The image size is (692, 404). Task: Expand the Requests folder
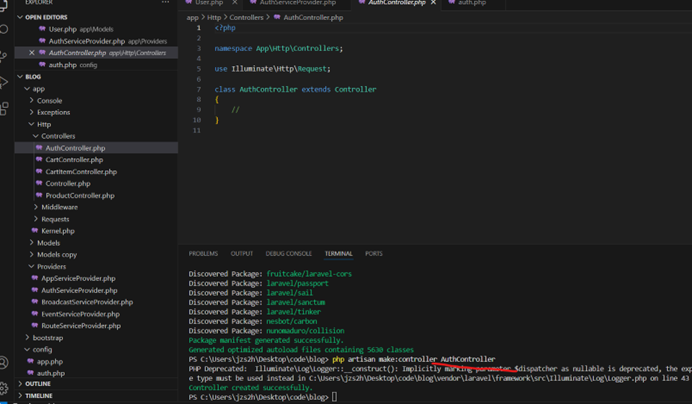[x=97, y=219]
